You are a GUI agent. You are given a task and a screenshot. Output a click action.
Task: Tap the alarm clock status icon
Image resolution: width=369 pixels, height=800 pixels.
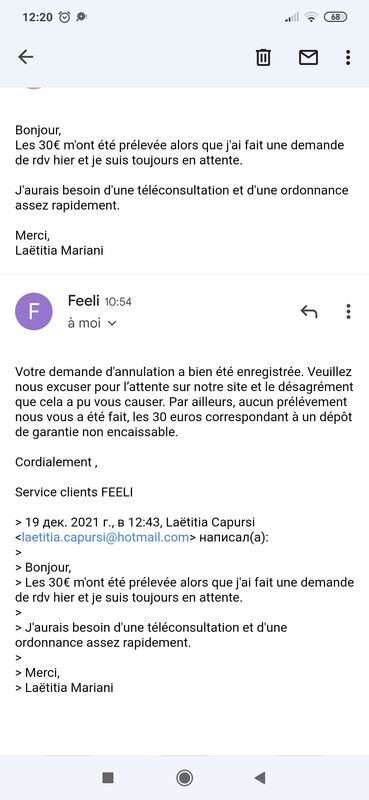pos(64,17)
